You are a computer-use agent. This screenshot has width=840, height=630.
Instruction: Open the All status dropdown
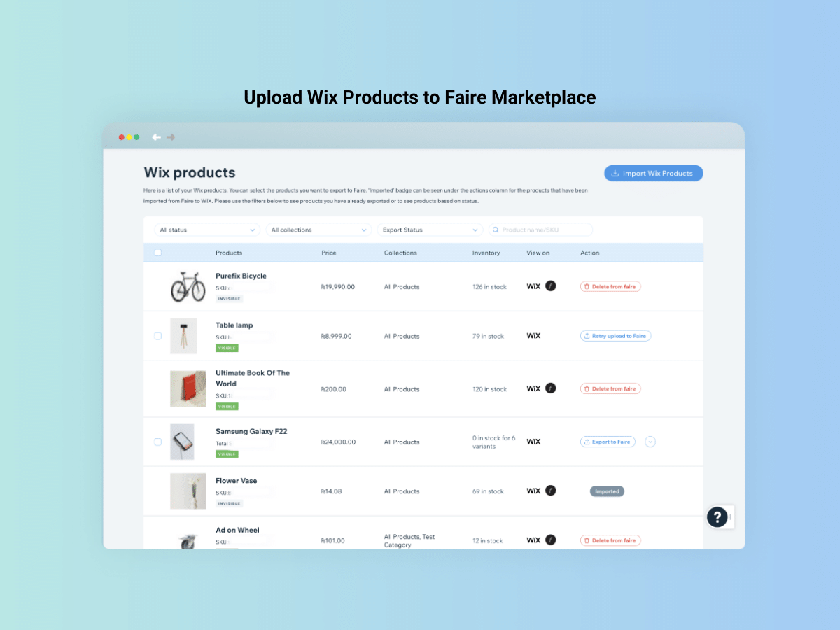[207, 230]
